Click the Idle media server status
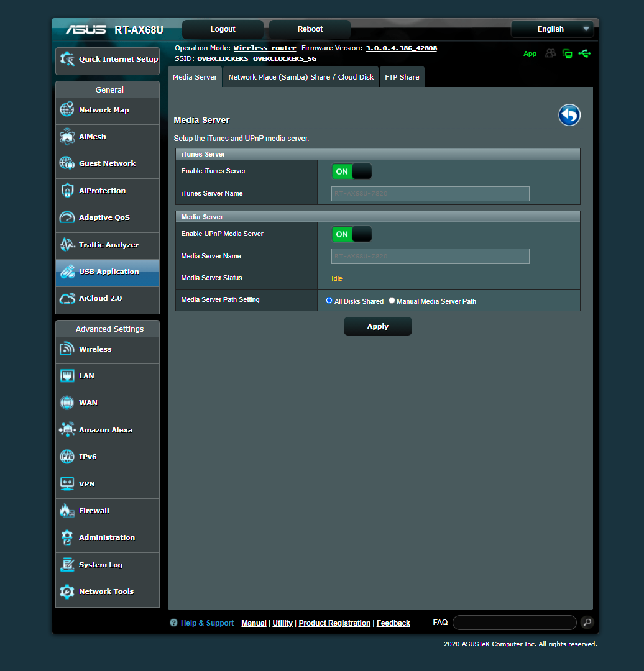The image size is (644, 671). coord(336,278)
